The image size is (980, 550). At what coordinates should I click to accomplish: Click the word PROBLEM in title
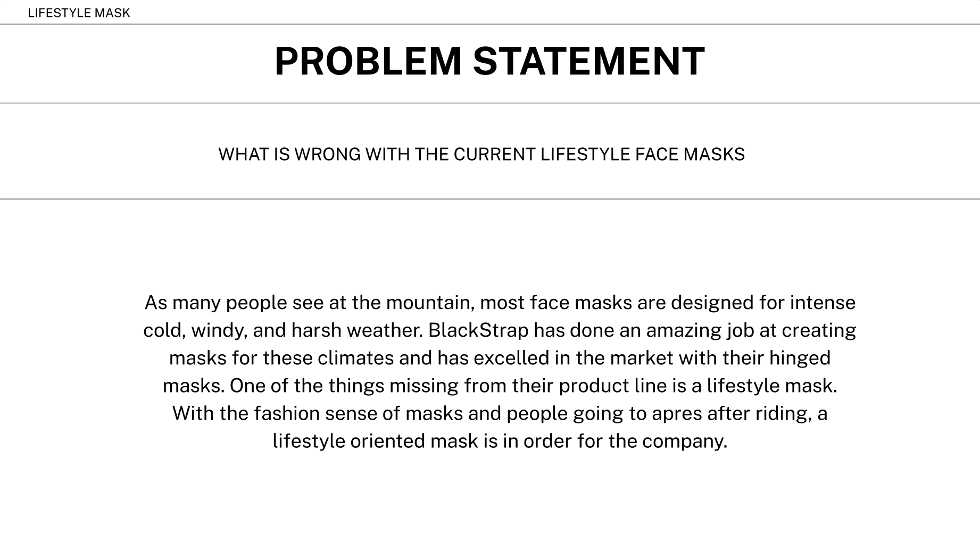tap(368, 61)
